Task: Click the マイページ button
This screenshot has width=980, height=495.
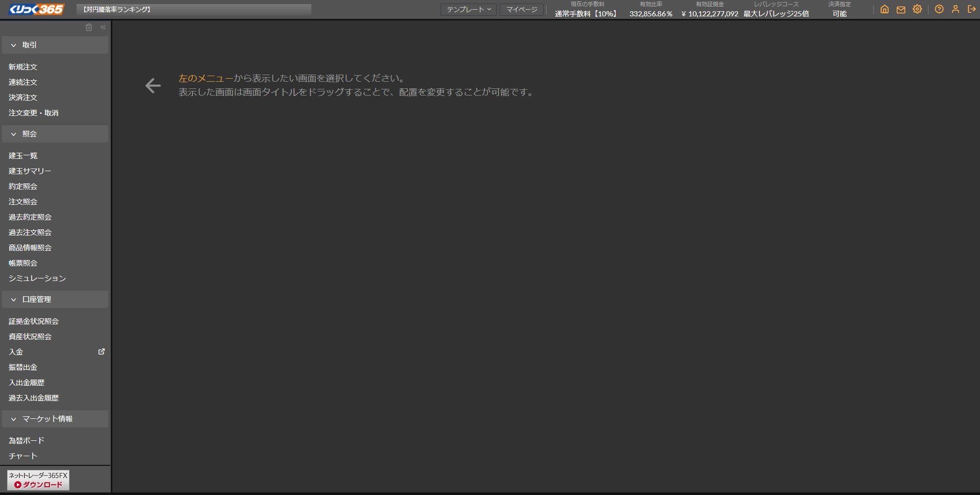Action: click(522, 9)
